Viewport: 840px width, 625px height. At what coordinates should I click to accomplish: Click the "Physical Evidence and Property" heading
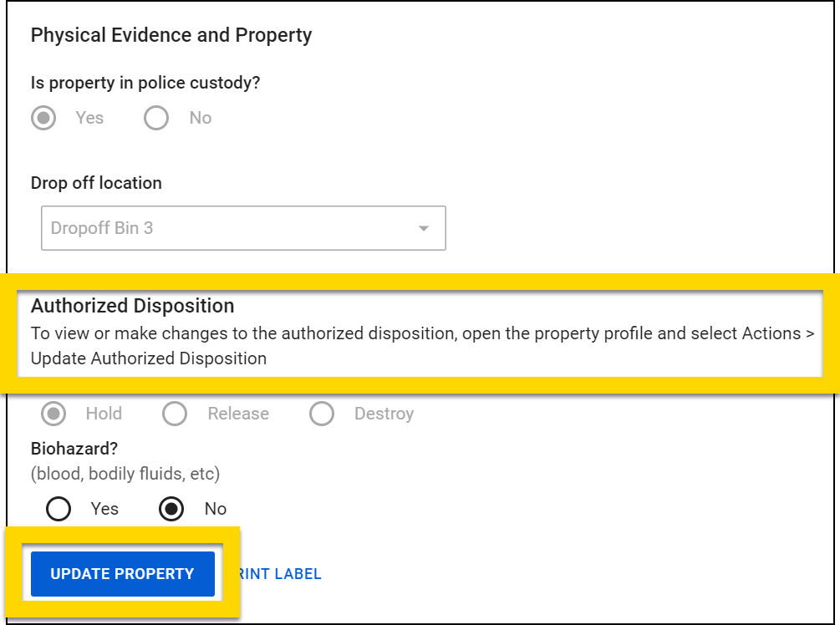171,35
